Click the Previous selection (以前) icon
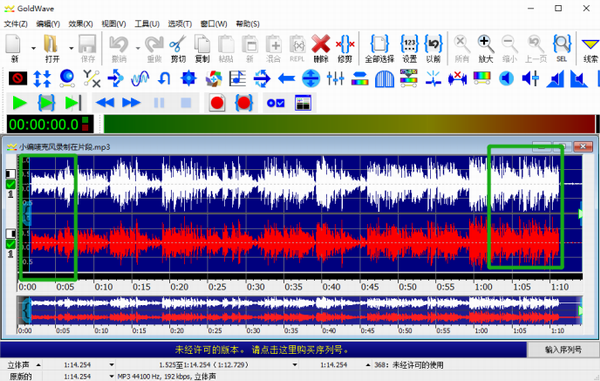Screen dimensions: 600x381 433,44
